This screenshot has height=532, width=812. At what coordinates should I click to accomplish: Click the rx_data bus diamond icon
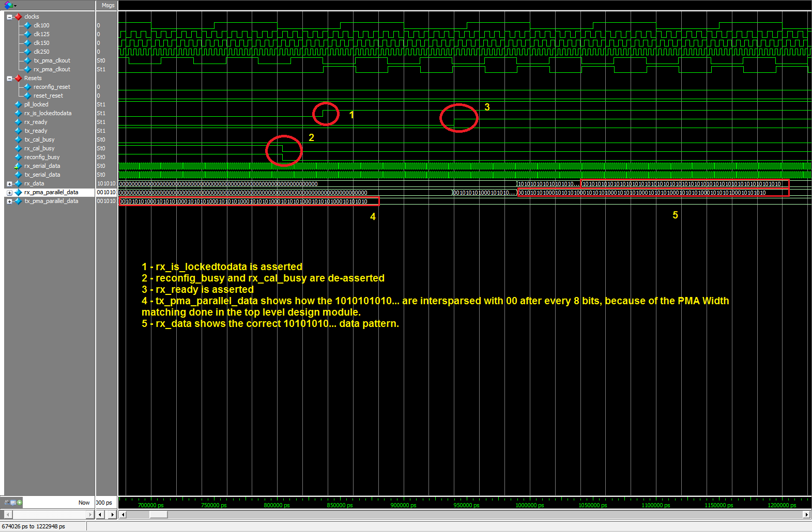[x=19, y=183]
